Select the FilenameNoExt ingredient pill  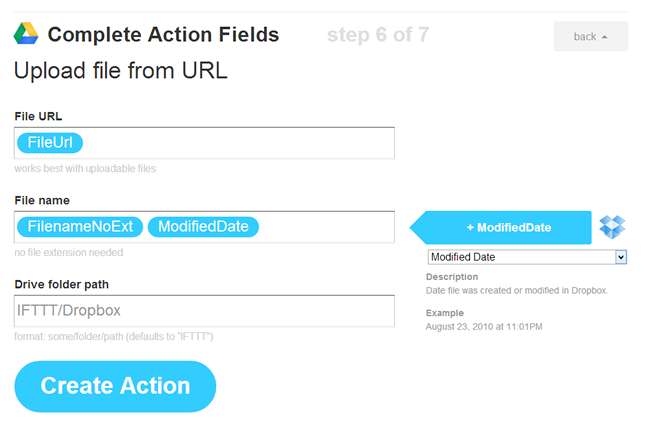point(80,227)
